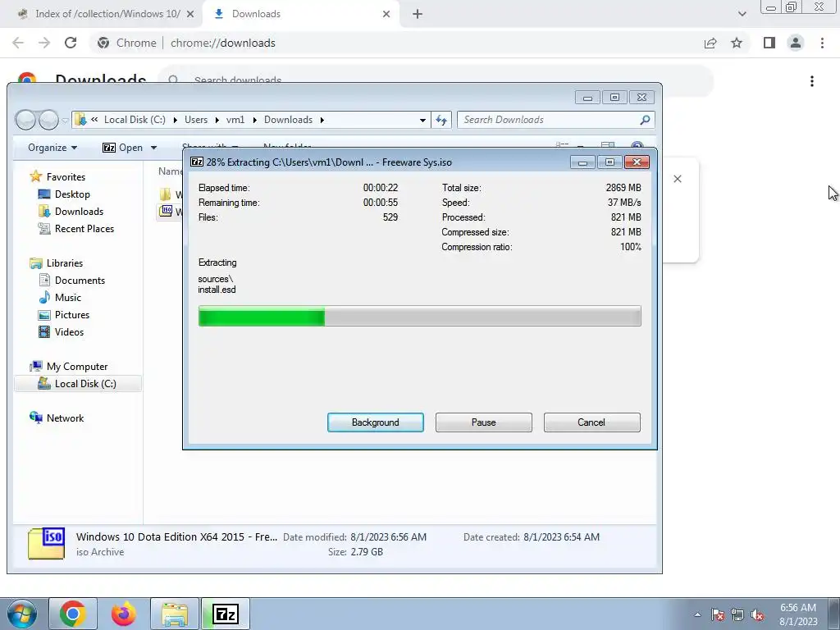This screenshot has height=630, width=840.
Task: Click Open with 7-Zip toolbar button
Action: pyautogui.click(x=123, y=148)
